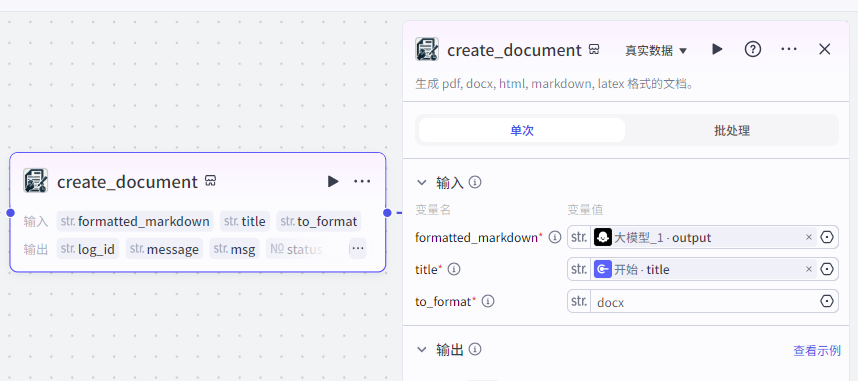The height and width of the screenshot is (381, 858).
Task: Select the status output tag on node
Action: pos(298,249)
